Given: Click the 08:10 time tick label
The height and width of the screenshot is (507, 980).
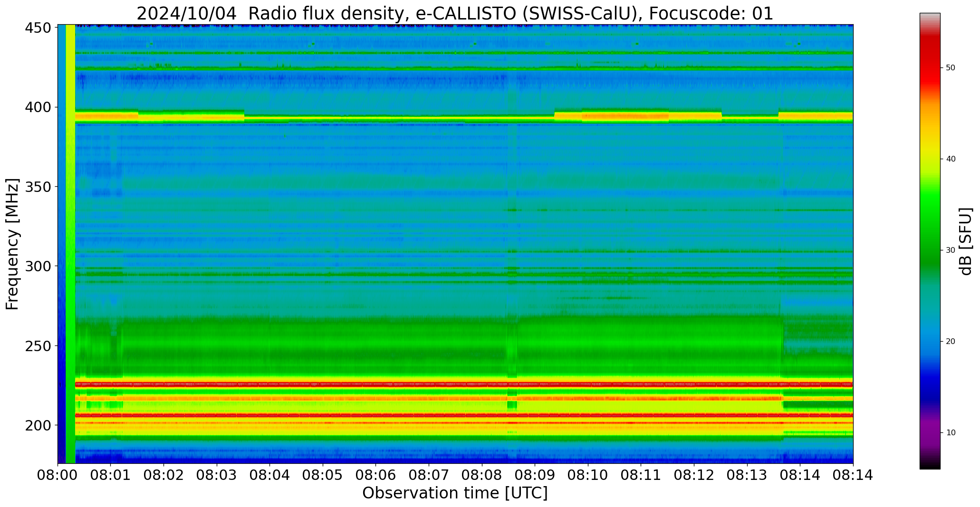Looking at the screenshot, I should coord(588,475).
